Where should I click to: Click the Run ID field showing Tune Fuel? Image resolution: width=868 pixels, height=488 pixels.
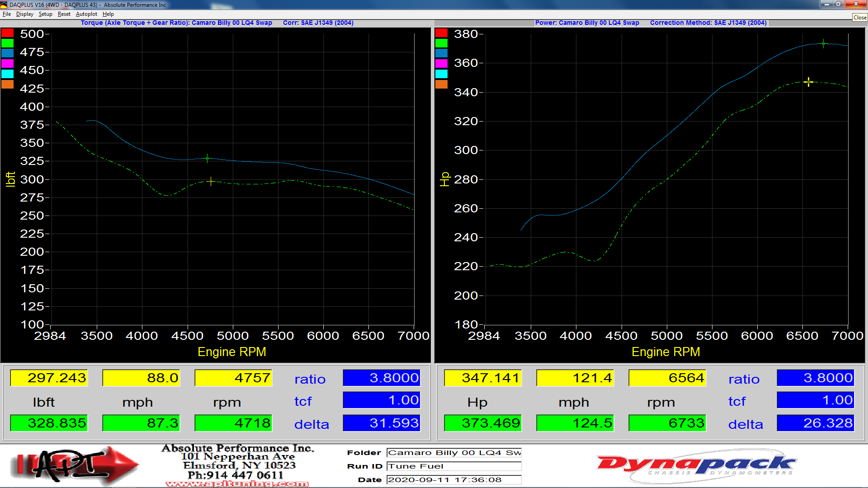click(454, 466)
